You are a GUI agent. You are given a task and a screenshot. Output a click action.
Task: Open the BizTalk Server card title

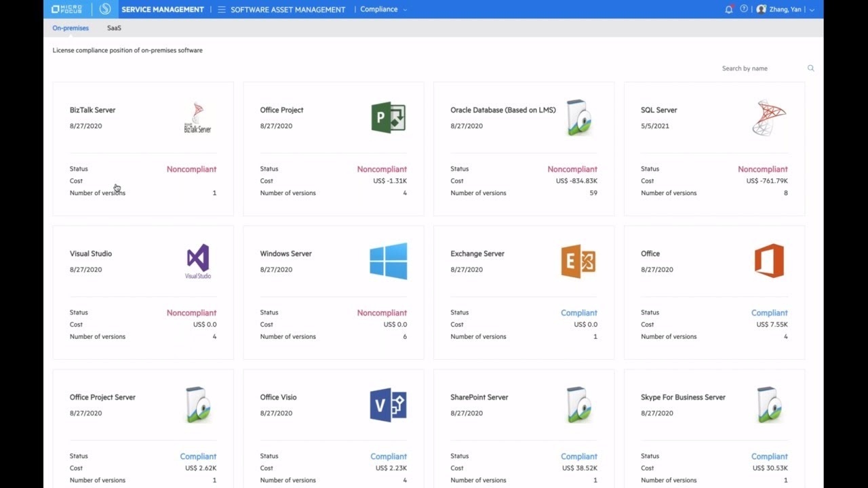coord(92,110)
